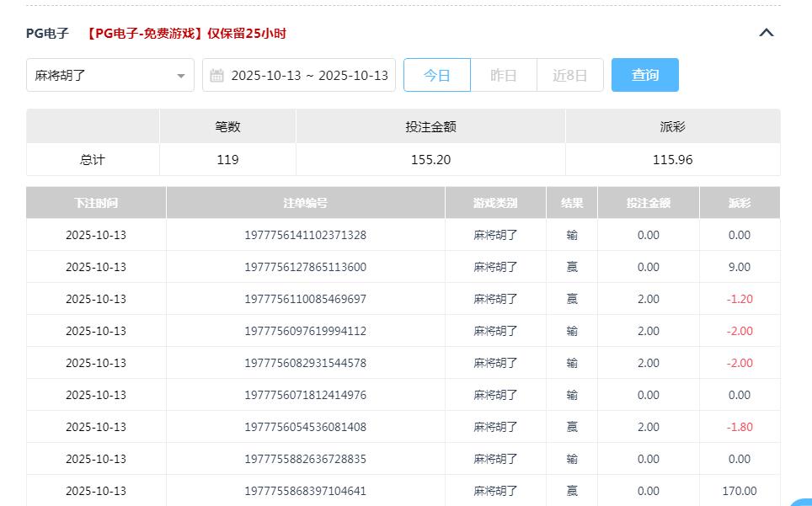812x506 pixels.
Task: Click the red 【PG电子-免费游戏】仅保留25小时 notice
Action: point(186,34)
